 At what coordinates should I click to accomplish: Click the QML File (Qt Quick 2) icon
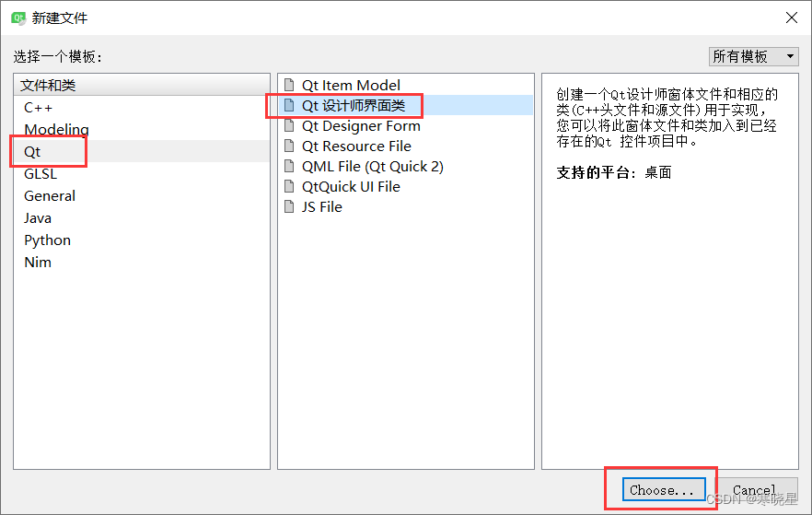click(289, 166)
